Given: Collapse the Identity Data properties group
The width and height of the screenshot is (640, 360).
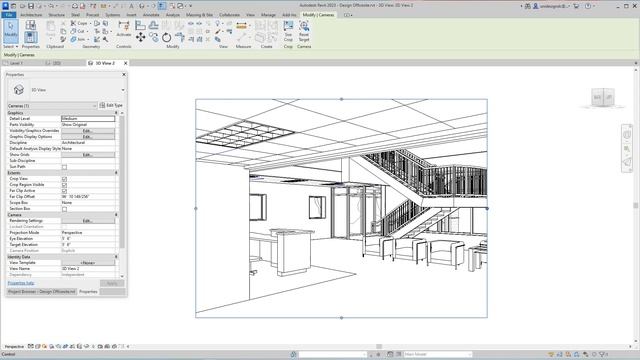Looking at the screenshot, I should 116,257.
